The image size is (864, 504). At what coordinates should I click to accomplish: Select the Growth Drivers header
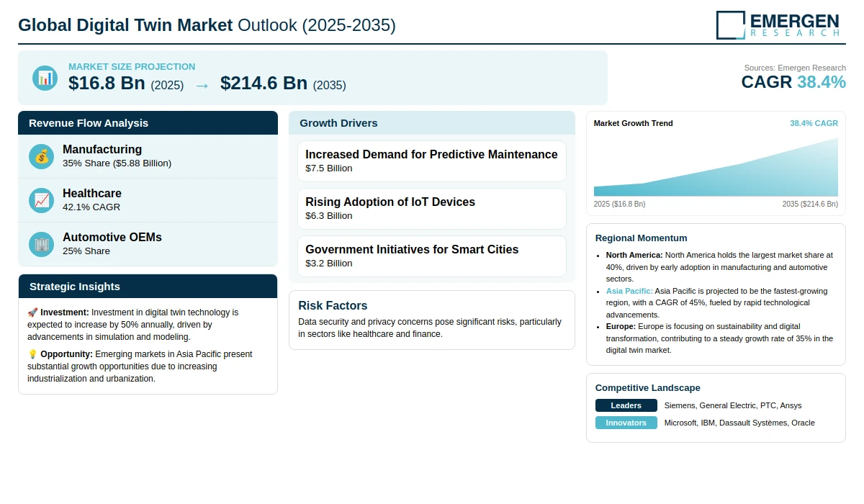432,123
